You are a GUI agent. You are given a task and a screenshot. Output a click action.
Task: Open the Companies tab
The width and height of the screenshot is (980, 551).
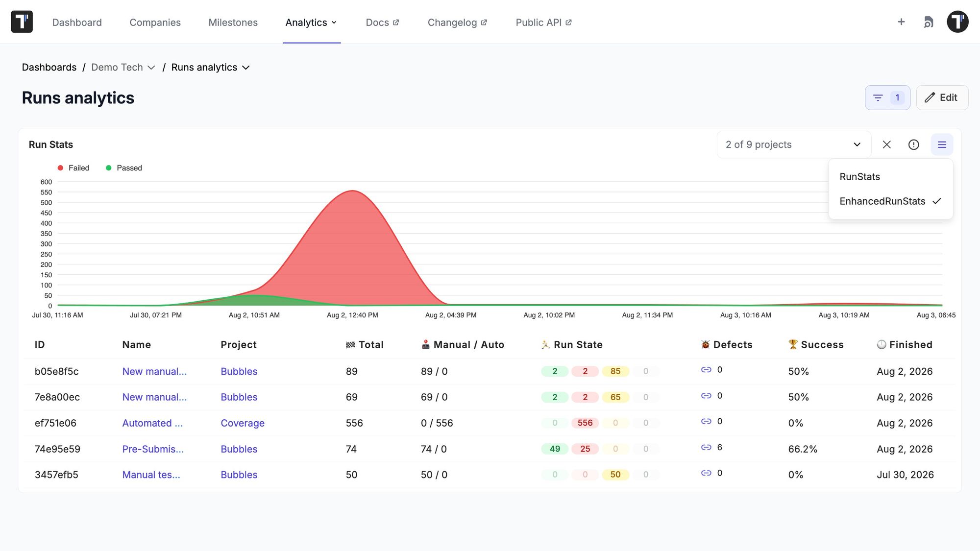155,23
